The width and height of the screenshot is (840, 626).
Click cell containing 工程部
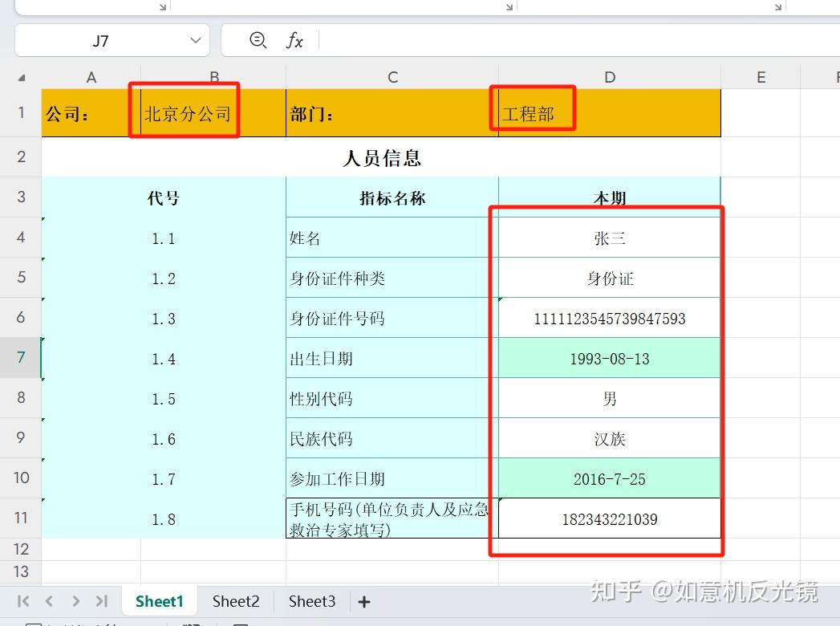point(610,113)
